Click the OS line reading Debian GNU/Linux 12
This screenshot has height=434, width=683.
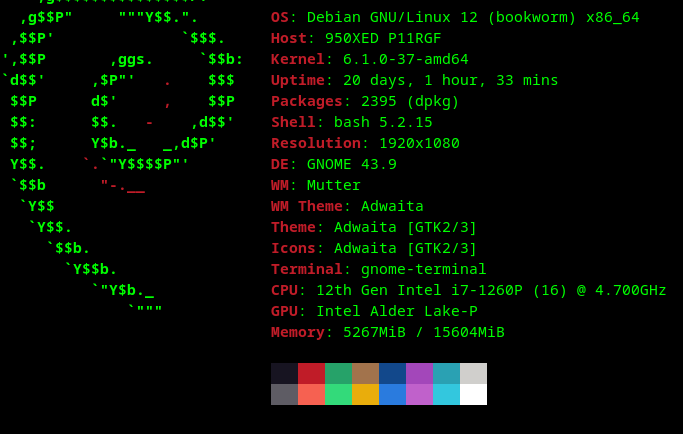(x=455, y=18)
